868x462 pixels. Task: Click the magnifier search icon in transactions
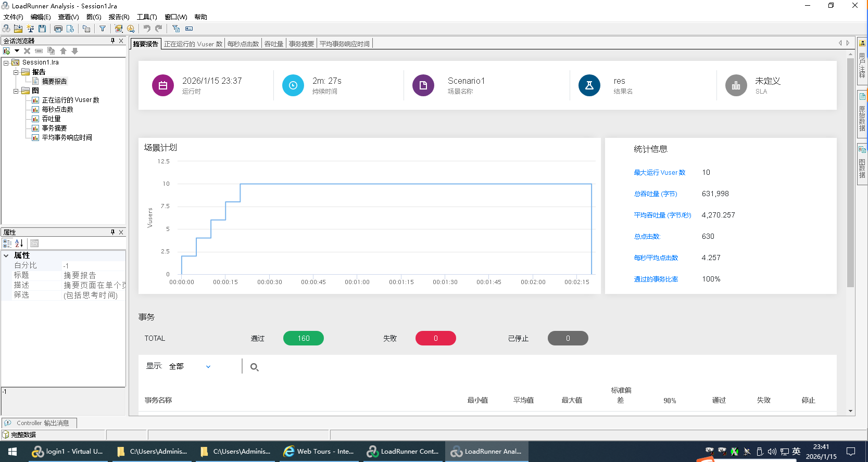pos(254,367)
